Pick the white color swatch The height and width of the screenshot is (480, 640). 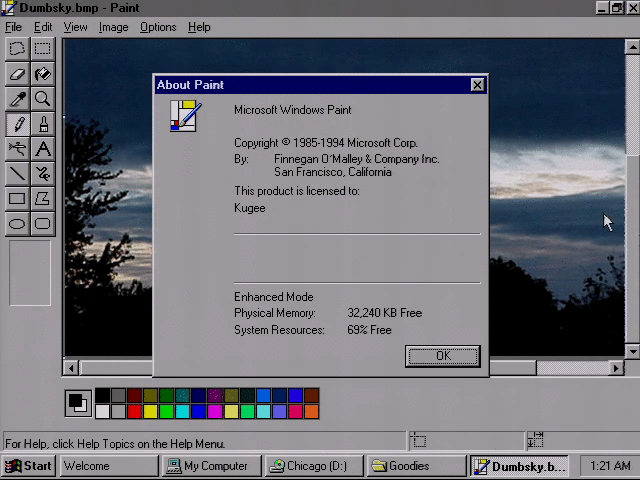102,411
